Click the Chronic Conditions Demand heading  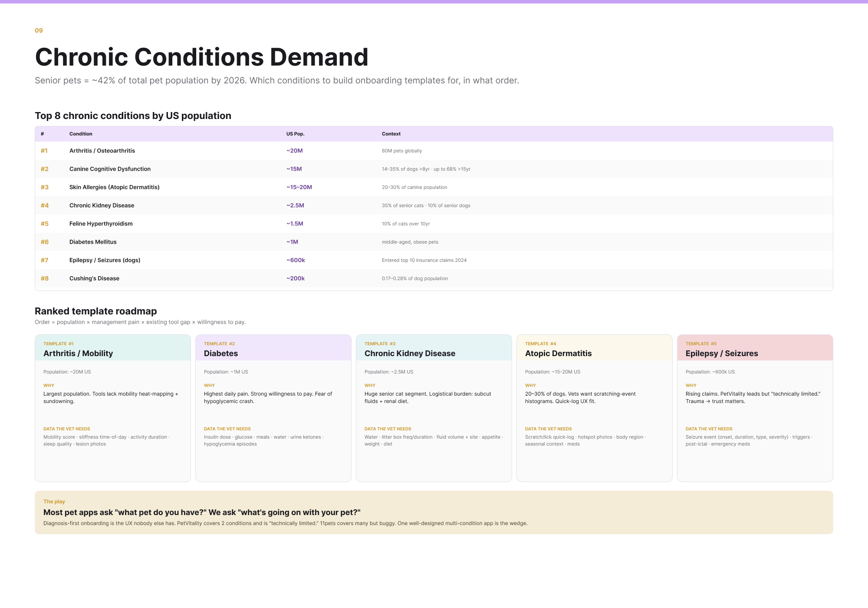tap(202, 57)
